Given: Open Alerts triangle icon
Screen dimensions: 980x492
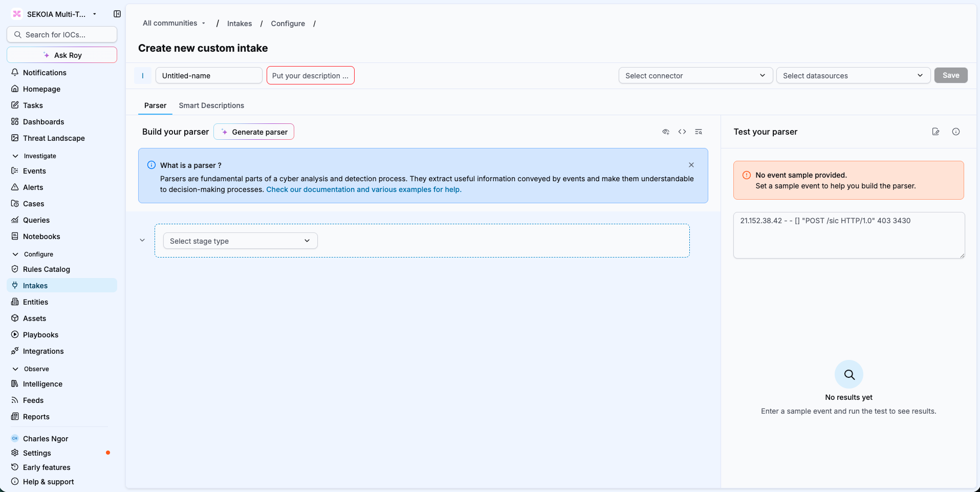Looking at the screenshot, I should click(15, 187).
